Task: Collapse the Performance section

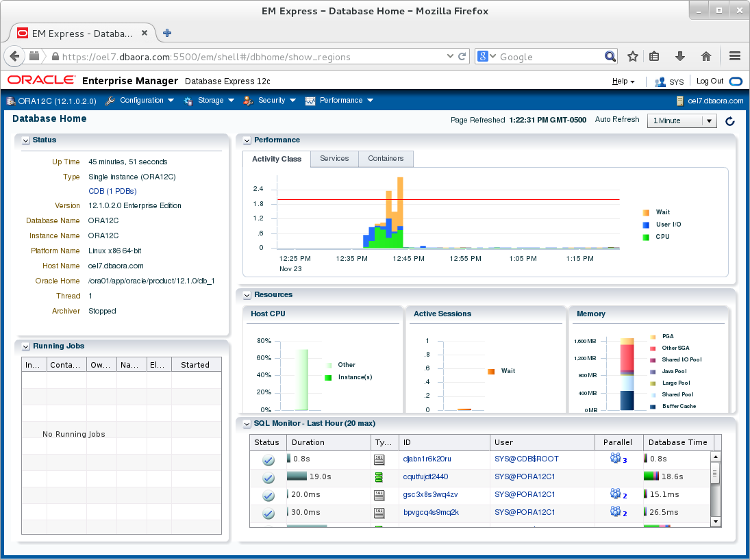Action: (x=247, y=140)
